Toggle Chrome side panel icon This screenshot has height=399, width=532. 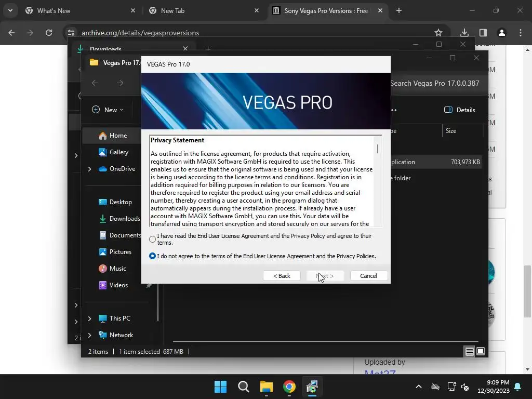coord(483,33)
